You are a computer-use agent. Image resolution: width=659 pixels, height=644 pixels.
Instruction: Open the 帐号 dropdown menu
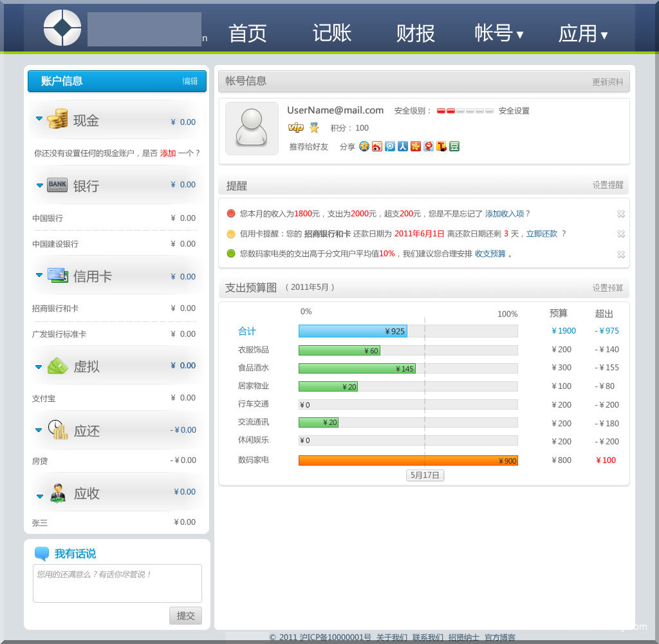[499, 33]
